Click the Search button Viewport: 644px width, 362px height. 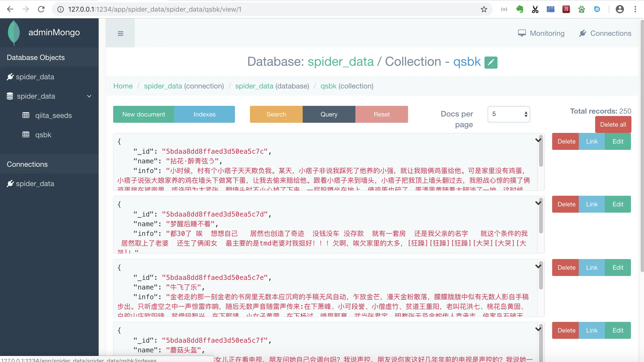(276, 114)
